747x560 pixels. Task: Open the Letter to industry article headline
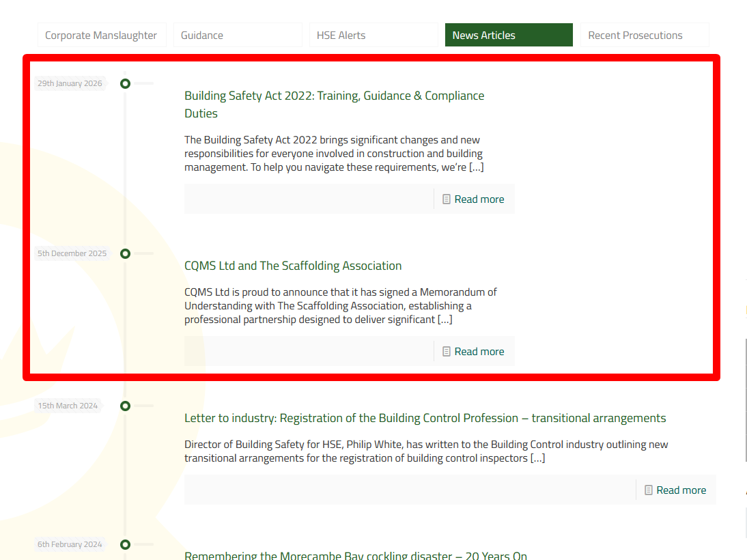(x=425, y=418)
